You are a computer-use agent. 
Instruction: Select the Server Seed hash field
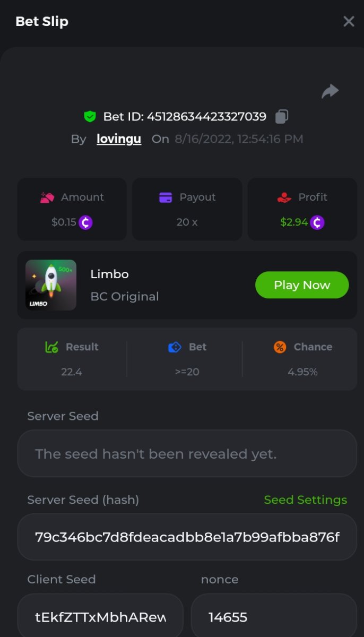pos(187,537)
